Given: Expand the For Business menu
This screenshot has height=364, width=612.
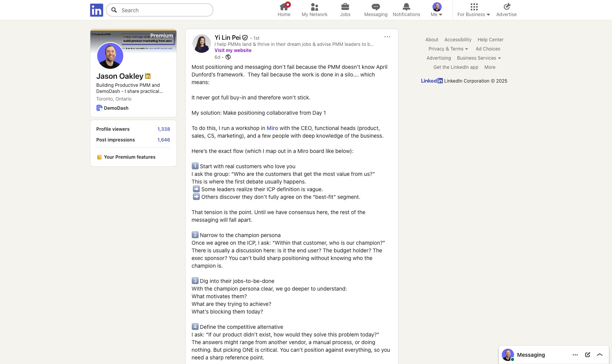Looking at the screenshot, I should [474, 10].
